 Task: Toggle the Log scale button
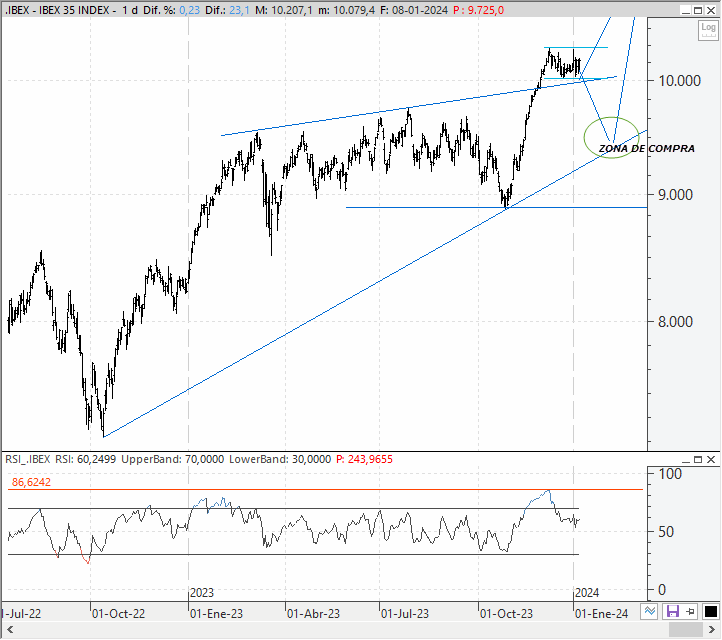[708, 30]
